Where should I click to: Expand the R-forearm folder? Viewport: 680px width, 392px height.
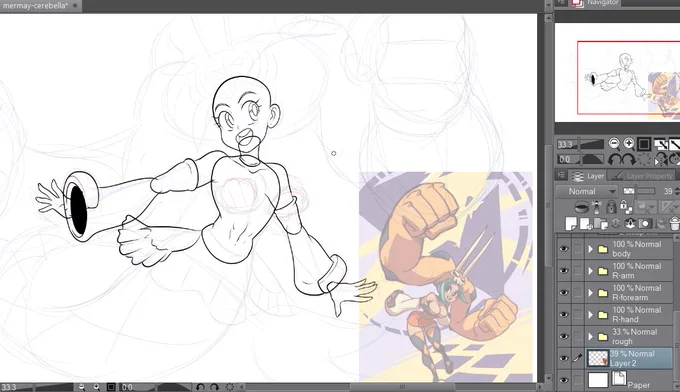click(591, 293)
